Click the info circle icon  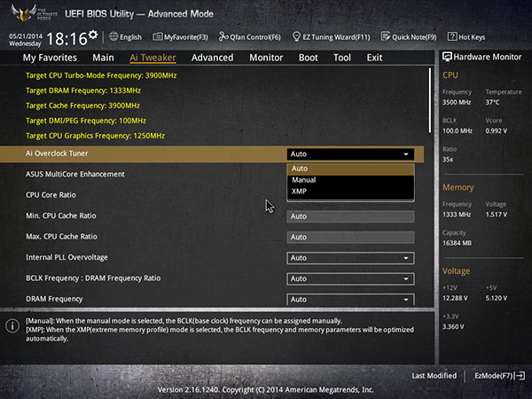(x=12, y=325)
